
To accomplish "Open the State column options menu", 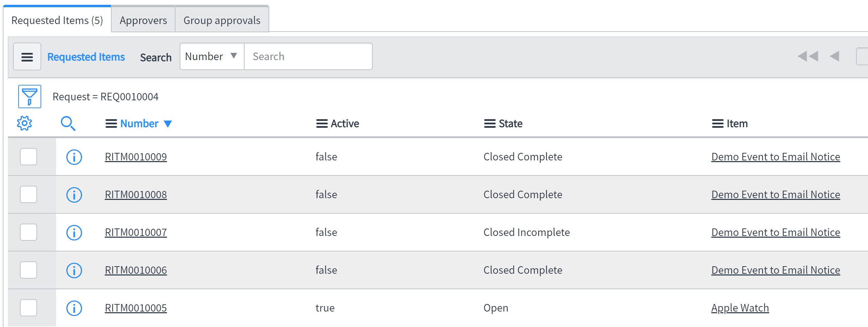I will [x=489, y=124].
